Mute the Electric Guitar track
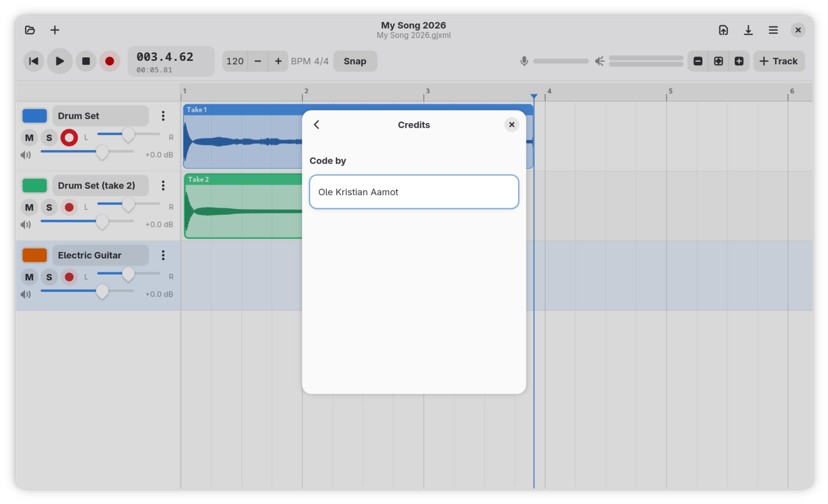Viewport: 828px width, 504px height. (x=29, y=277)
